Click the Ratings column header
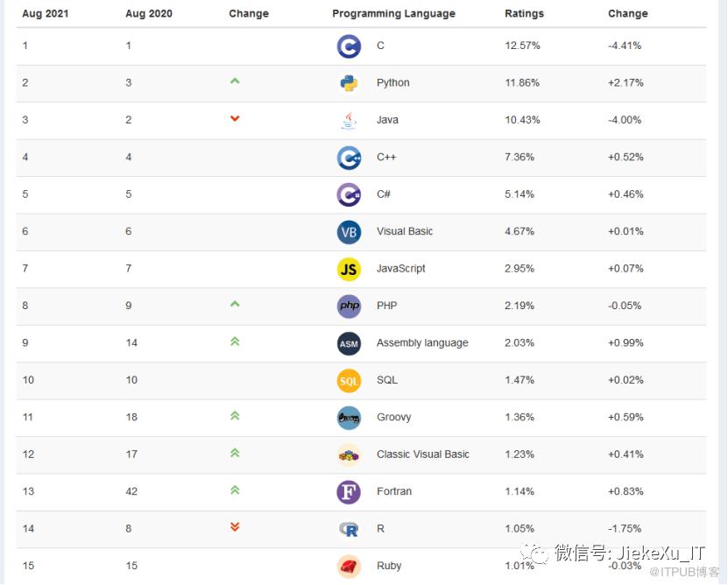 524,14
